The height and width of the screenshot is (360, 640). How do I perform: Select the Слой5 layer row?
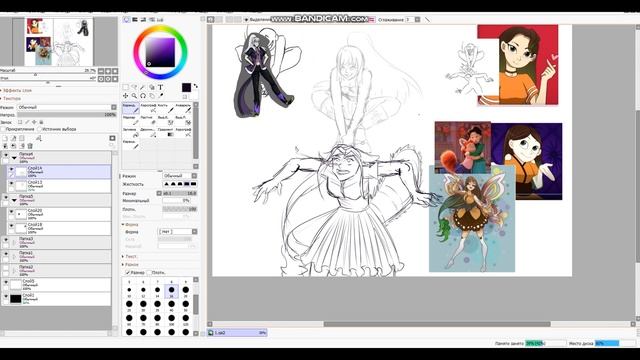coord(56,284)
